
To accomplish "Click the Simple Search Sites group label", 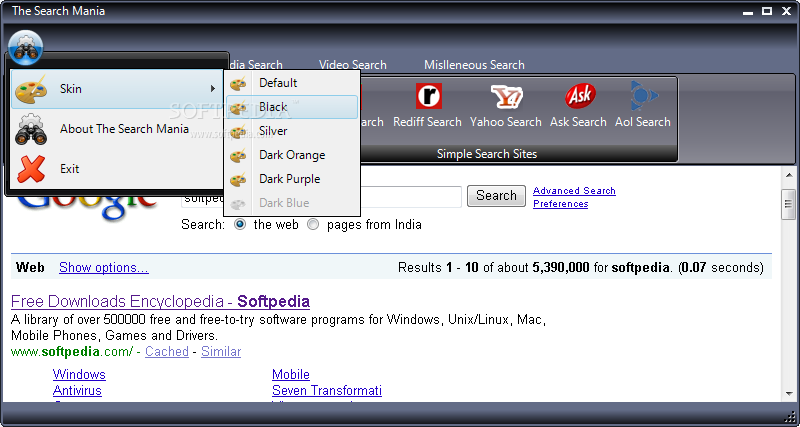I will 487,154.
